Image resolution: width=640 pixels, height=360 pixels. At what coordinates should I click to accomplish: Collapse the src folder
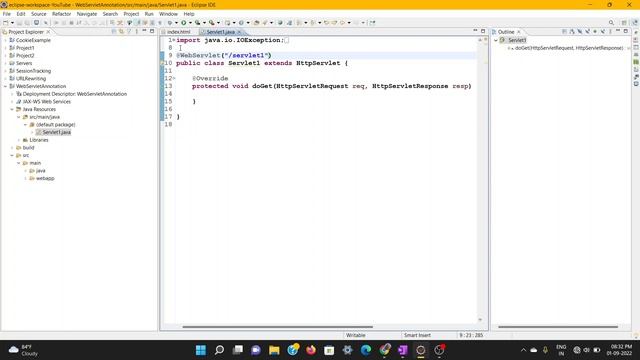pyautogui.click(x=12, y=155)
